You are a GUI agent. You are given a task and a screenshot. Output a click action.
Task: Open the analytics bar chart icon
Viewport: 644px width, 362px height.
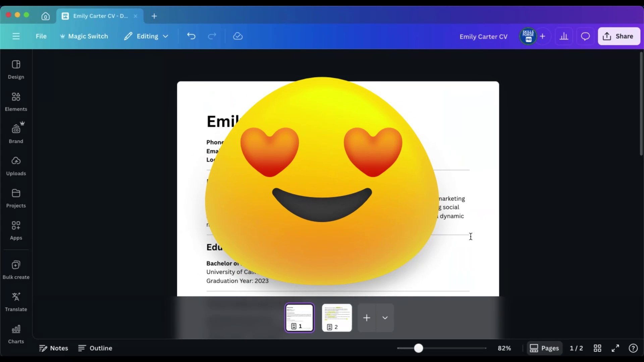[564, 36]
